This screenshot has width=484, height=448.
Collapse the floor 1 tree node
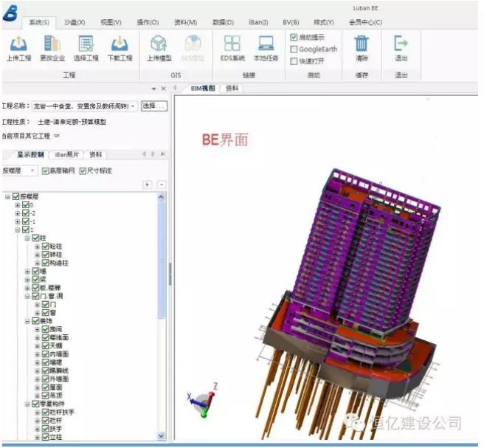18,230
